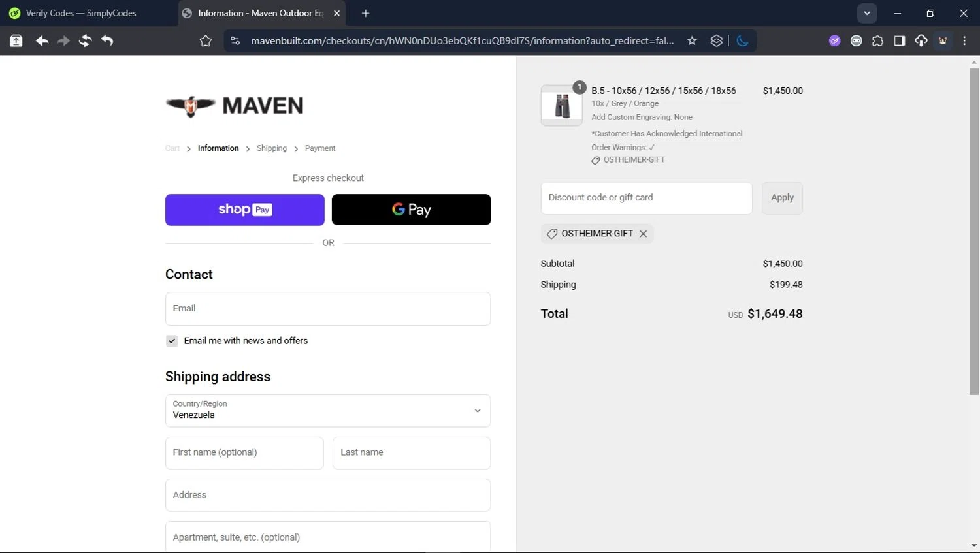The image size is (980, 553).
Task: Click the scrollbar down arrow
Action: (x=974, y=546)
